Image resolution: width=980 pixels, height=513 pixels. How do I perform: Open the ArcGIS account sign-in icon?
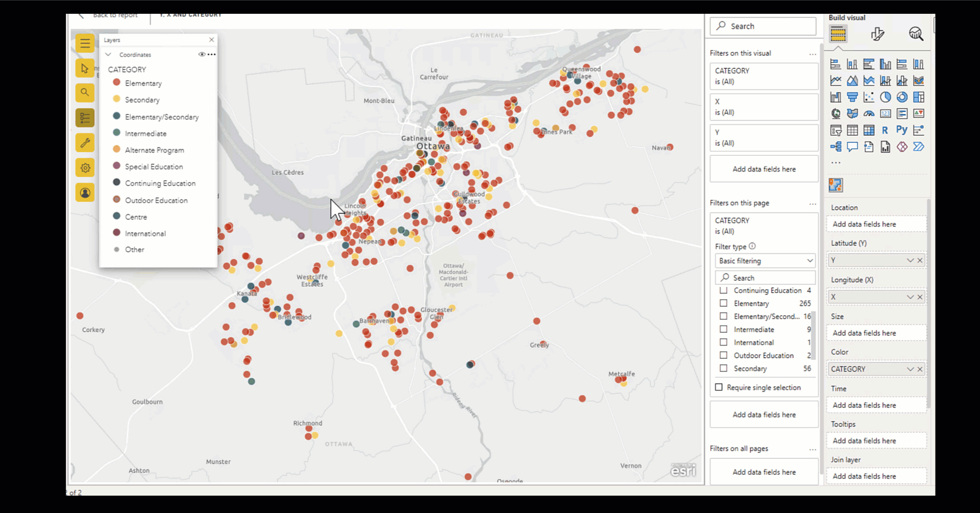click(x=85, y=192)
